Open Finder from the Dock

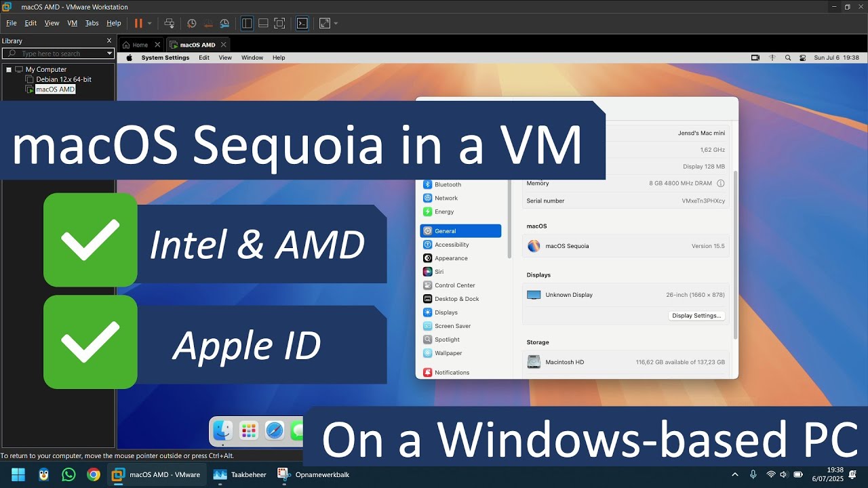point(224,431)
